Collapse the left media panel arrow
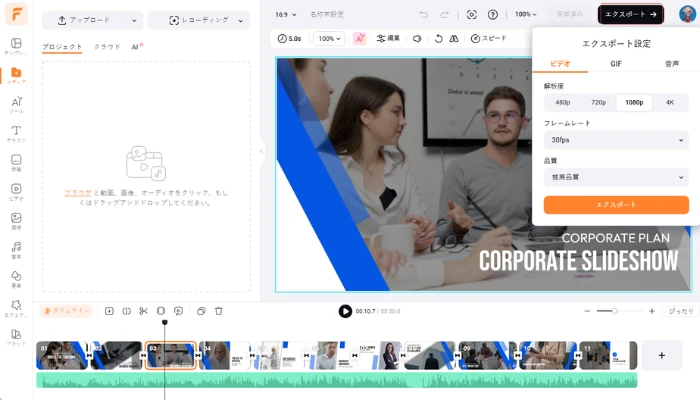700x400 pixels. coord(262,151)
